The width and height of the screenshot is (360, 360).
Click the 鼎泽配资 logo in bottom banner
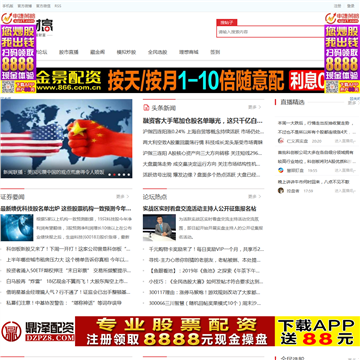tap(37, 331)
